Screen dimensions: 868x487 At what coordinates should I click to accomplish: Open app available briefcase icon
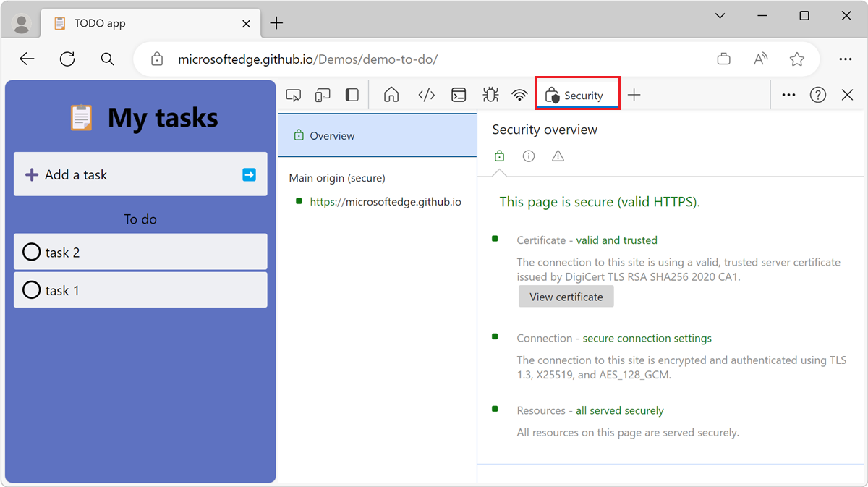(x=723, y=59)
